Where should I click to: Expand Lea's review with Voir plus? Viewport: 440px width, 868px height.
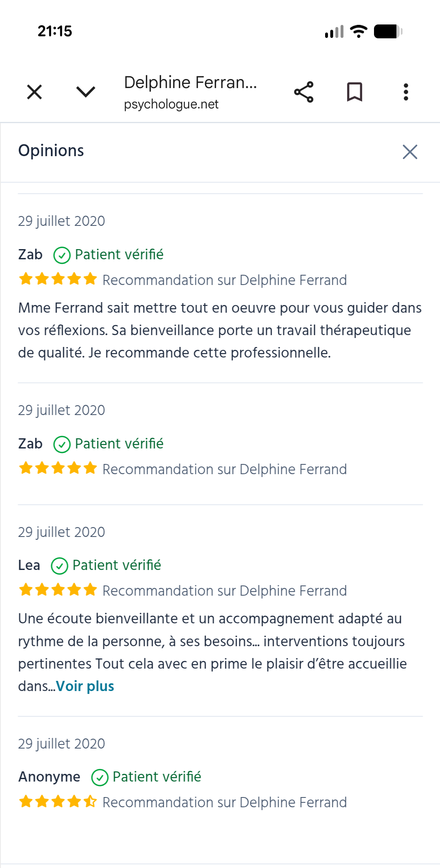pos(85,686)
